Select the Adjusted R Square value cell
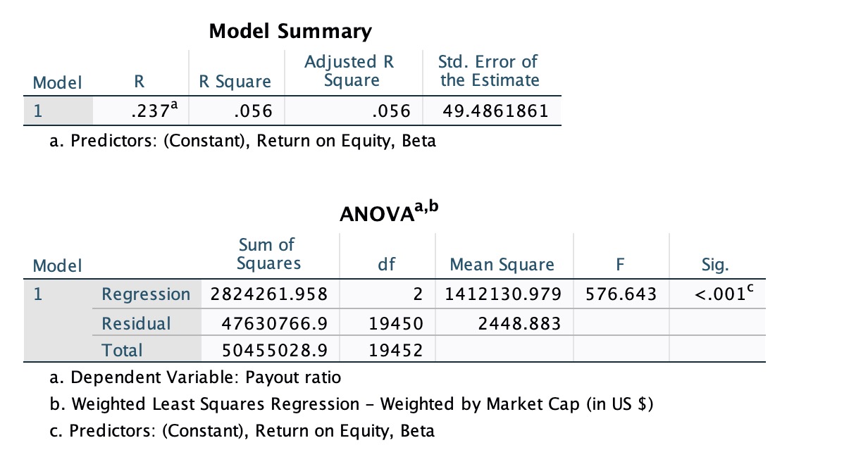This screenshot has width=868, height=469. tap(380, 111)
